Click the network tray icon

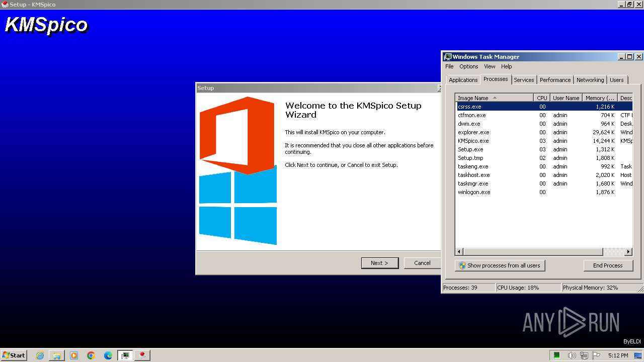coord(585,355)
